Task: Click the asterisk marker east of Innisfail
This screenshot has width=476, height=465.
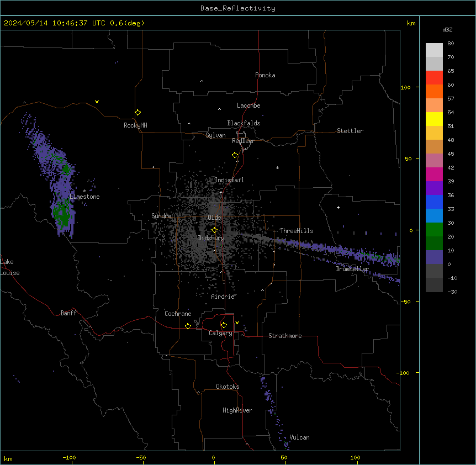Action: pyautogui.click(x=277, y=167)
